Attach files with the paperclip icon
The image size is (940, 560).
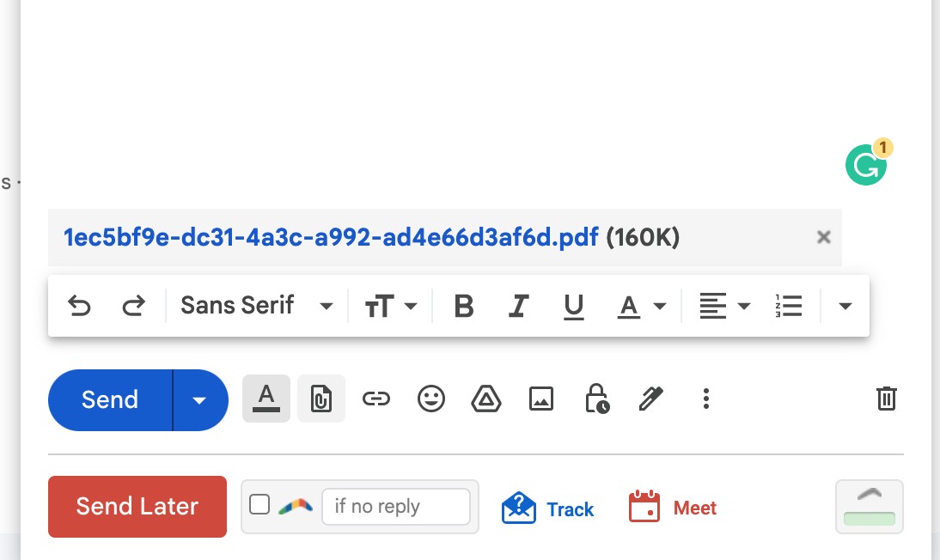click(x=321, y=399)
